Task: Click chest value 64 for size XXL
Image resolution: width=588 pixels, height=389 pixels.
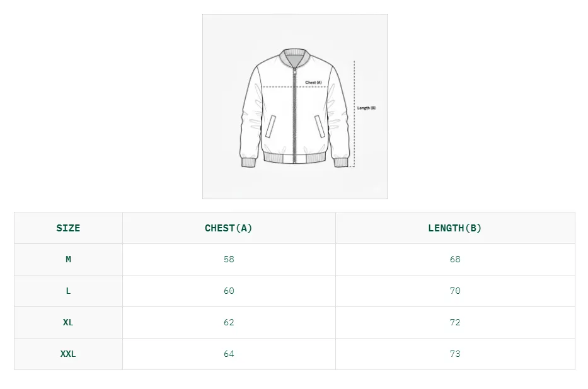Action: tap(229, 354)
